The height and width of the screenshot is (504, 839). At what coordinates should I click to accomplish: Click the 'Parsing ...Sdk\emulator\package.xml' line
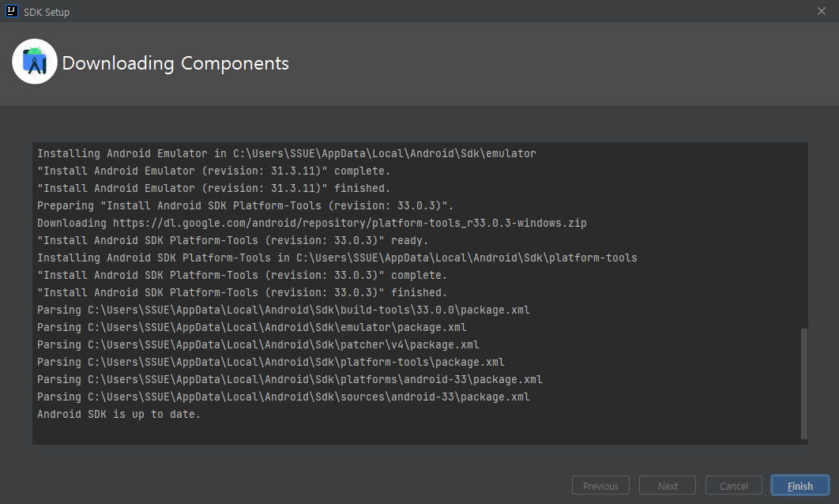click(x=251, y=327)
